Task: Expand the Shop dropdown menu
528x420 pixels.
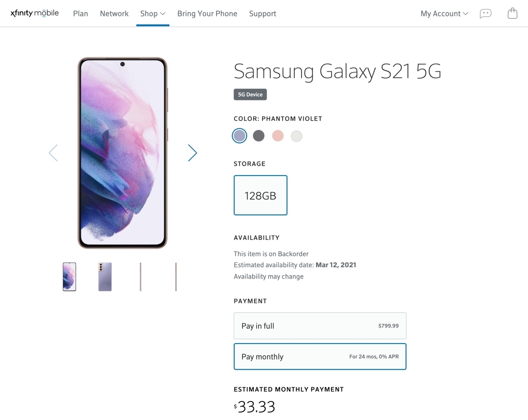Action: [152, 14]
